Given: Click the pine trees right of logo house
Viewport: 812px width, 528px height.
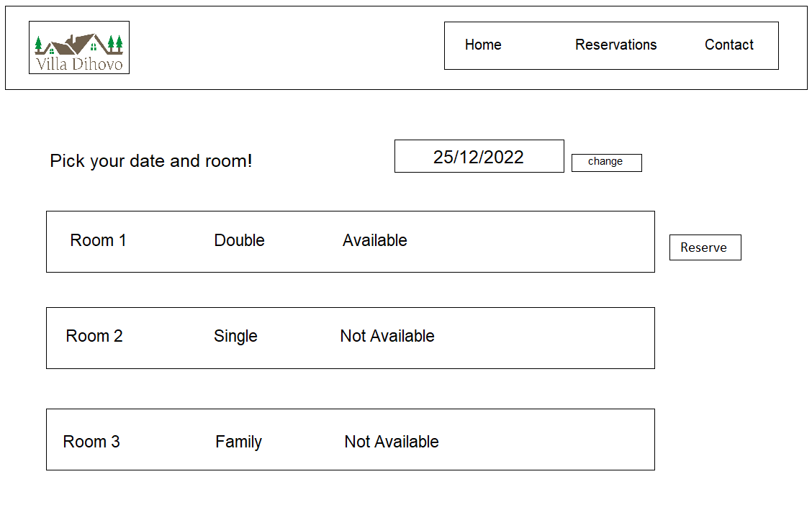Looking at the screenshot, I should pyautogui.click(x=114, y=43).
